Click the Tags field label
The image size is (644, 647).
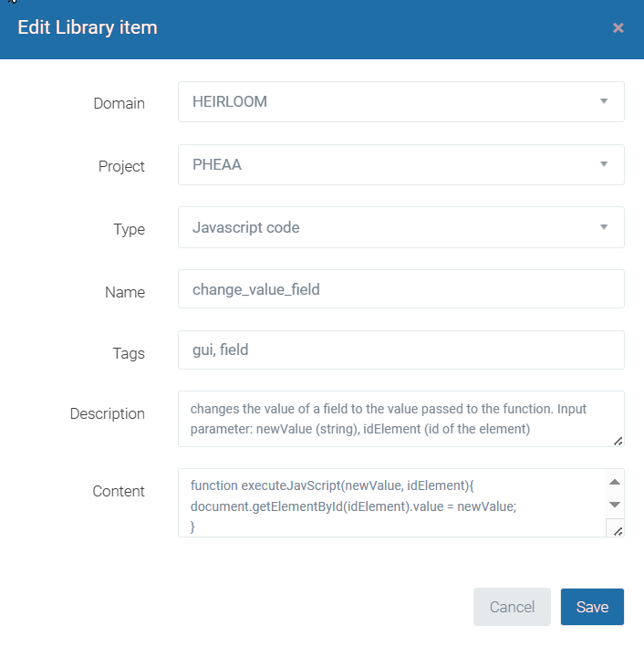click(128, 353)
